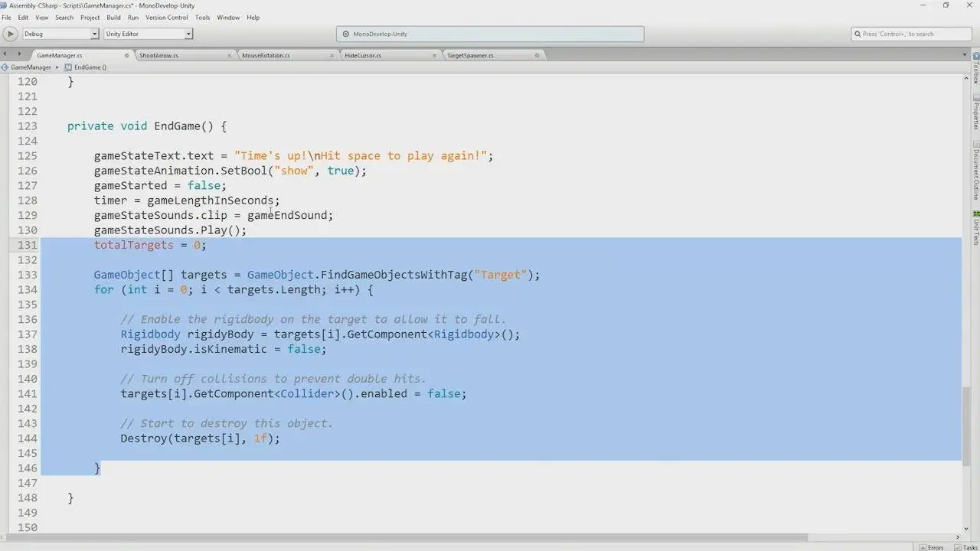Viewport: 980px width, 551px height.
Task: Click on 'gameStarted = false;' line
Action: coord(161,186)
